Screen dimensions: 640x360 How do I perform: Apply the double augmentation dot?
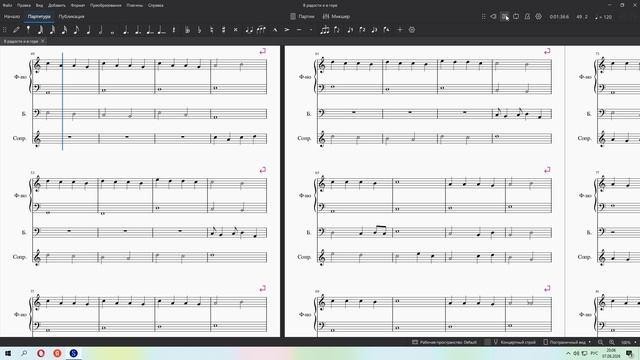(x=138, y=29)
